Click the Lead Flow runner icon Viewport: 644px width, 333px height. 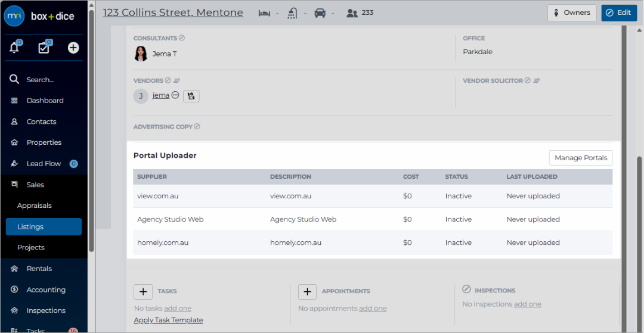[14, 164]
